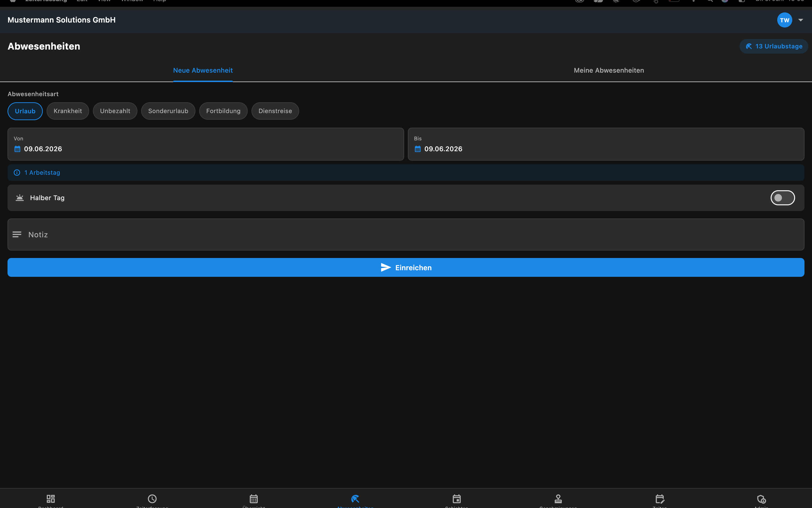The height and width of the screenshot is (508, 812).
Task: Click the info icon beside 1 Arbeitstag
Action: (17, 173)
